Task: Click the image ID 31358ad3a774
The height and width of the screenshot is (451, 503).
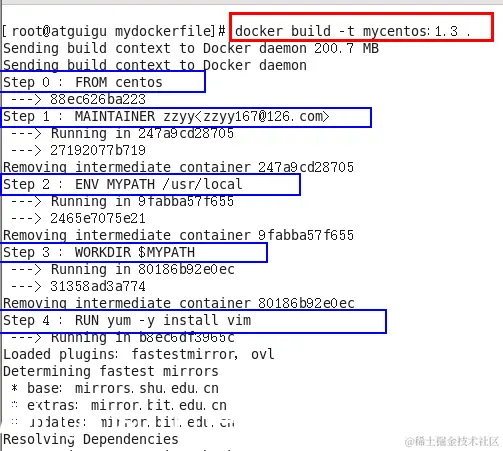Action: click(x=98, y=286)
